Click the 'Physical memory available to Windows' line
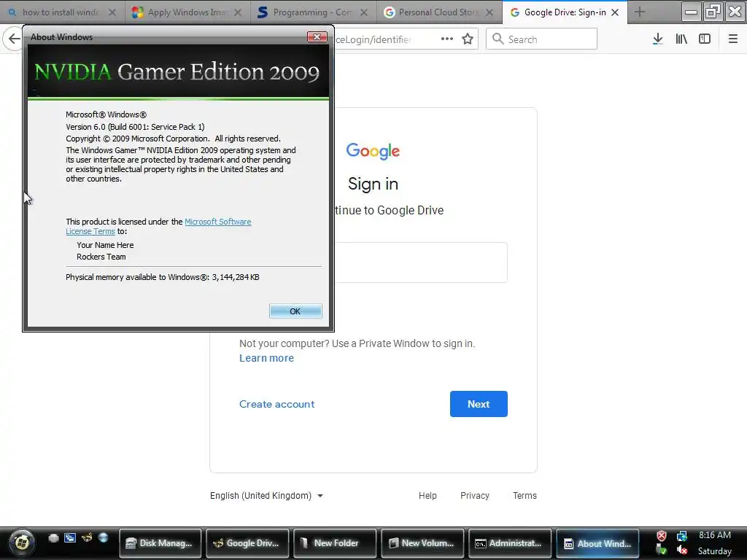The height and width of the screenshot is (560, 747). click(163, 277)
